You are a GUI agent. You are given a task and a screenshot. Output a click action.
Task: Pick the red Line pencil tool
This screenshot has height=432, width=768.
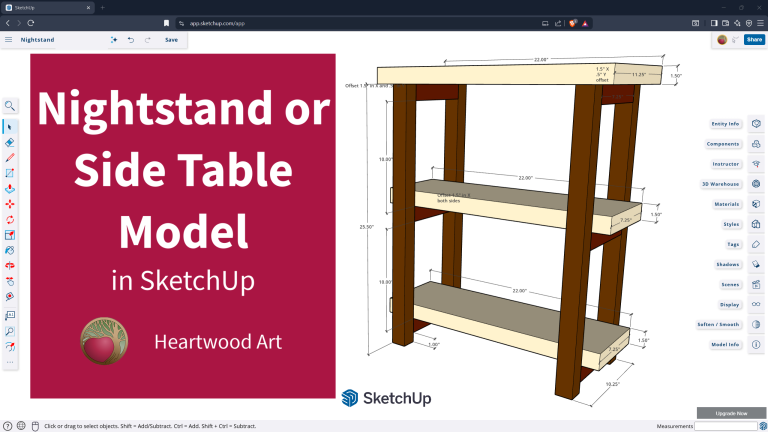[10, 158]
